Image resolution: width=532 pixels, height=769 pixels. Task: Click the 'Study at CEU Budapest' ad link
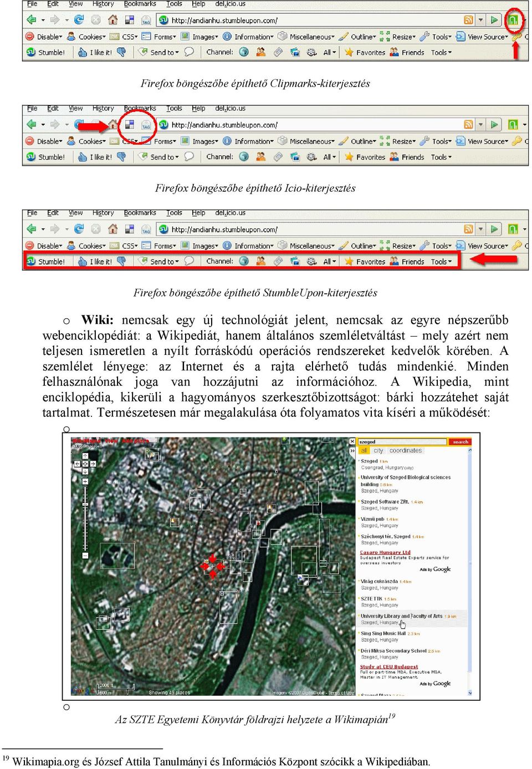tap(388, 667)
